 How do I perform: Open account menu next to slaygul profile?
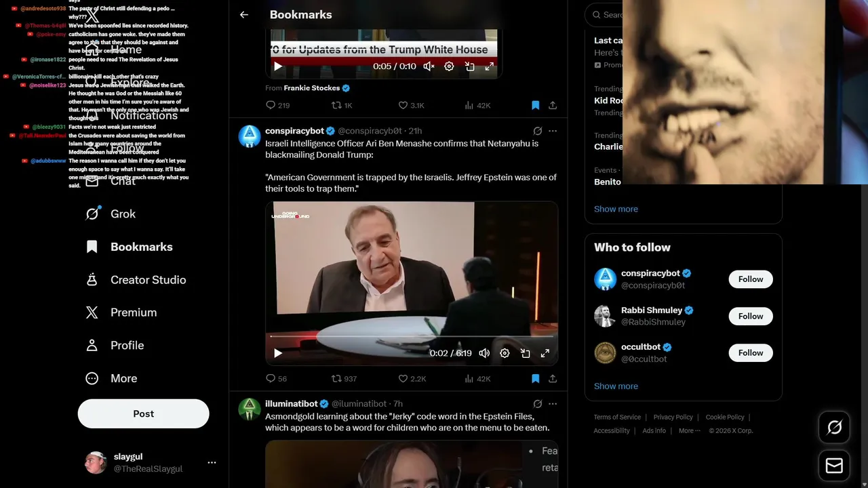212,462
